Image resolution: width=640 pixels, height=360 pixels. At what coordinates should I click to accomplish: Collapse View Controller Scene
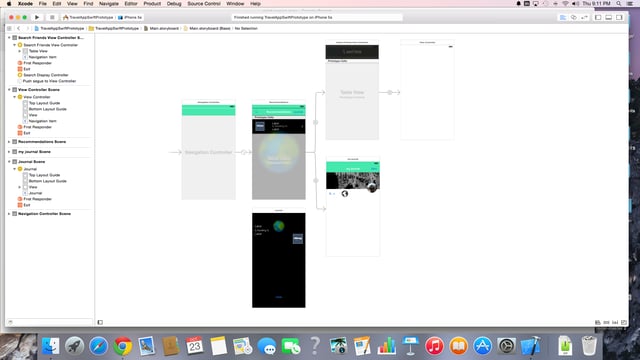tap(9, 90)
